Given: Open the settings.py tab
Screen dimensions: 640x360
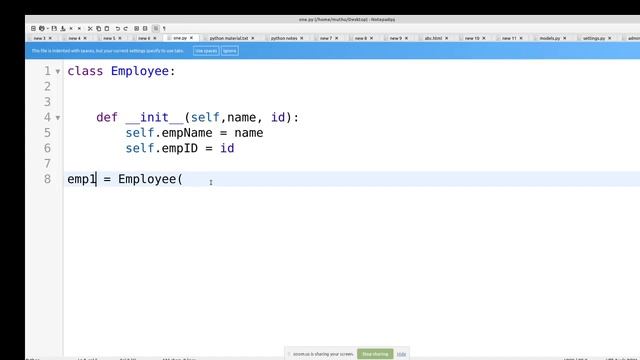Looking at the screenshot, I should [594, 38].
